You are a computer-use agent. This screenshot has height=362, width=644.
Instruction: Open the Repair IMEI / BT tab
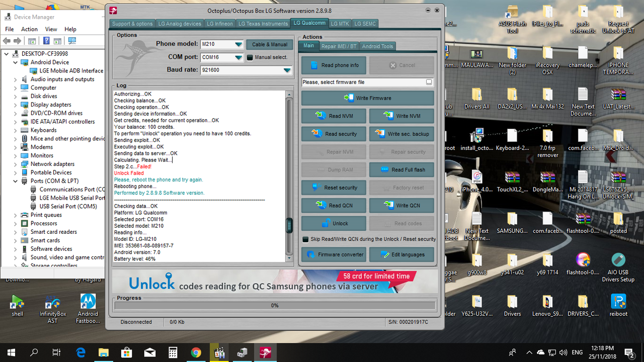tap(339, 46)
